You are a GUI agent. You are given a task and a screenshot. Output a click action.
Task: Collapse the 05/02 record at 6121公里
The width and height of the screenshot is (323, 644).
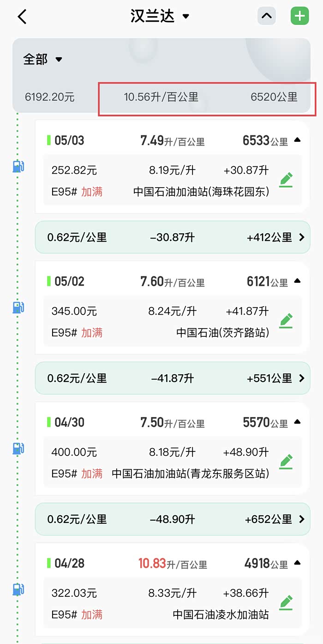point(297,281)
